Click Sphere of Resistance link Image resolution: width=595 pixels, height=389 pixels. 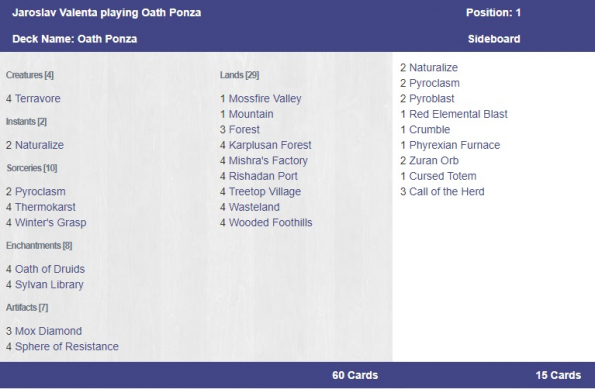click(66, 346)
